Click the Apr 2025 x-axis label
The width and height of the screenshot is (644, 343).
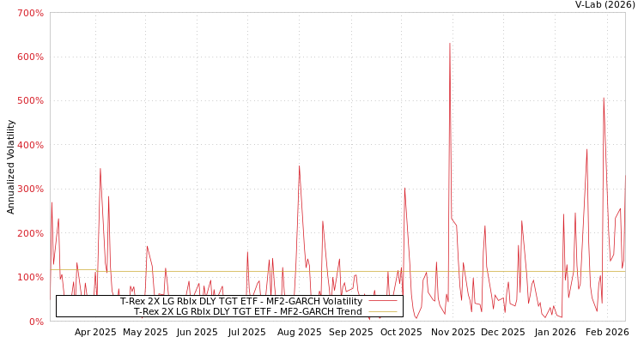coord(95,333)
